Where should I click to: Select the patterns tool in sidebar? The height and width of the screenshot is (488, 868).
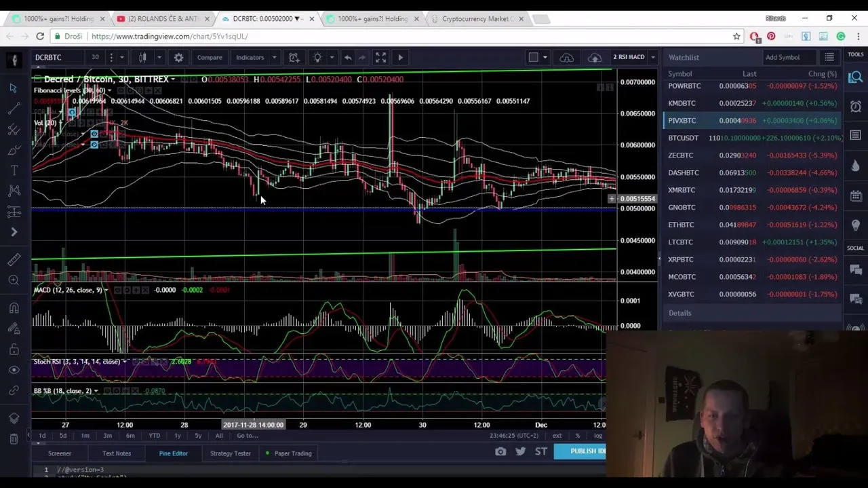(x=14, y=191)
